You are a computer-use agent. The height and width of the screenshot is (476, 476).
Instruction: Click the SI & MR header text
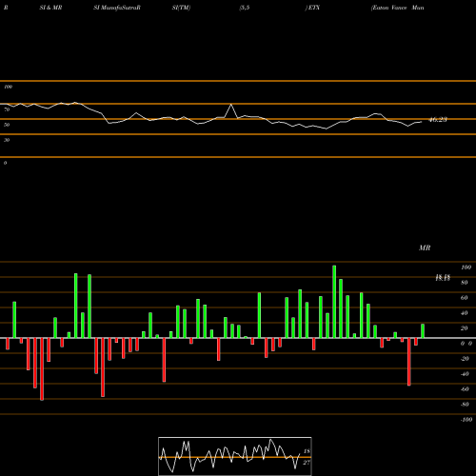50,8
